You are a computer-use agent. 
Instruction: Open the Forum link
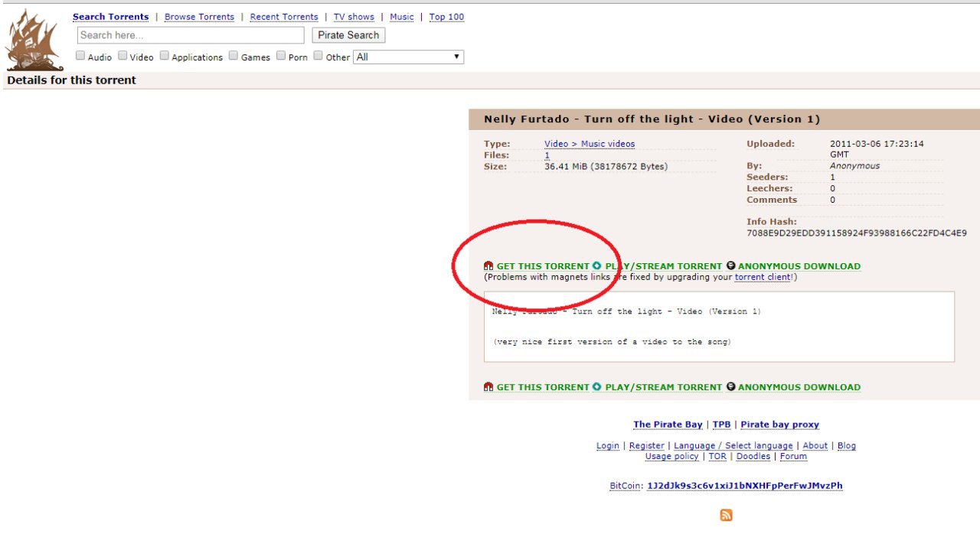[793, 457]
